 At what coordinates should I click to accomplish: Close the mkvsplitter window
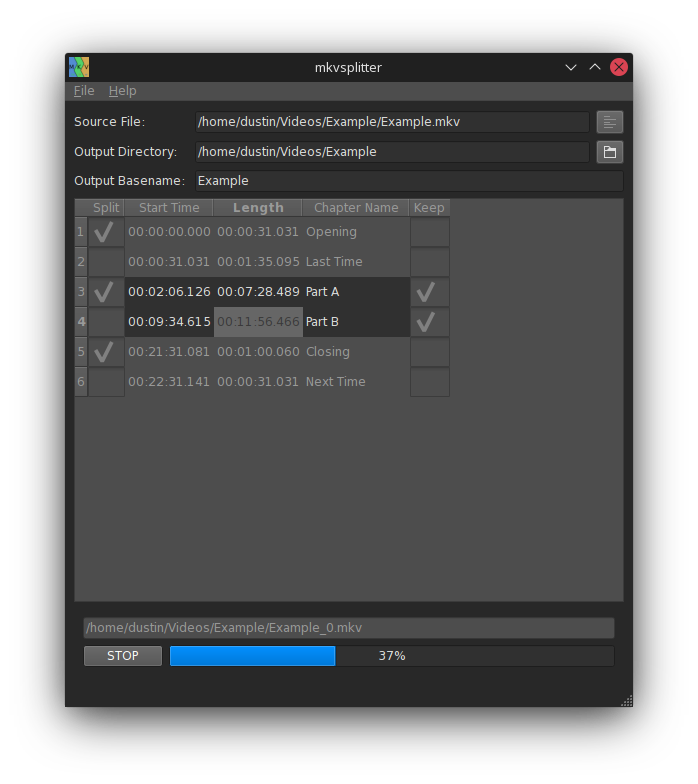pos(618,67)
